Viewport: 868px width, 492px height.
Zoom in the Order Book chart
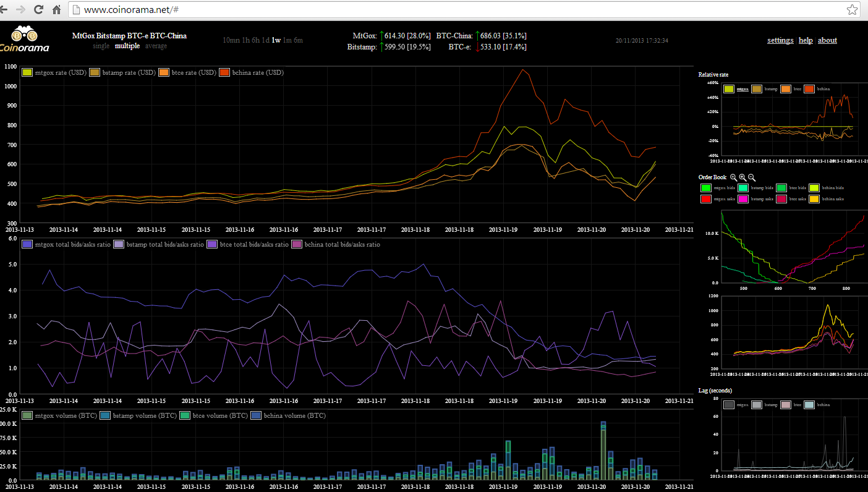pyautogui.click(x=733, y=177)
